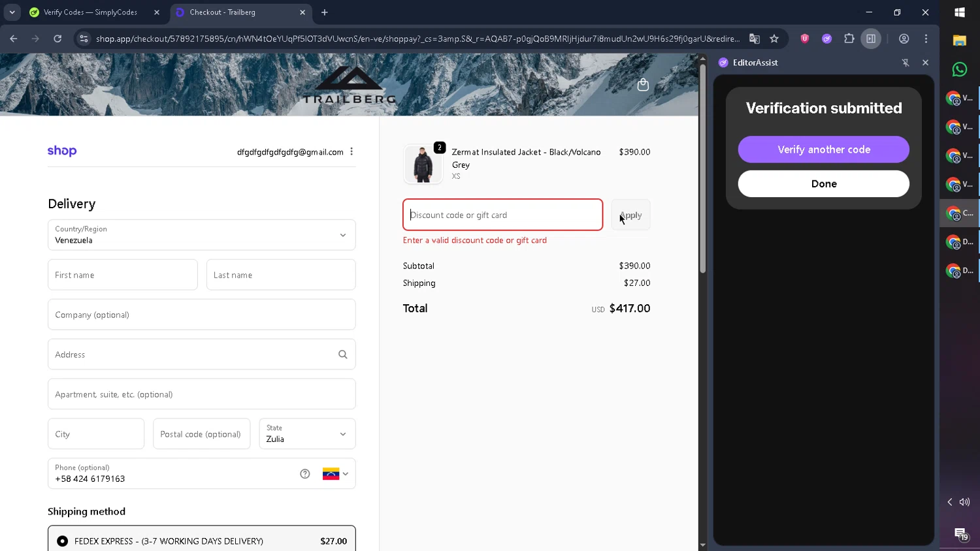Close the Verify Codes tab

click(x=157, y=12)
